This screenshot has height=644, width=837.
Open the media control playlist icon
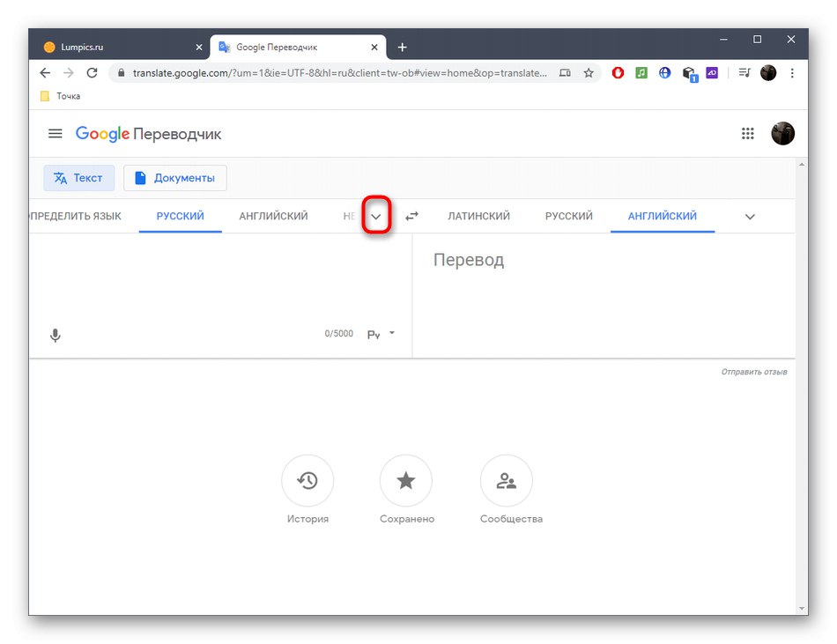pyautogui.click(x=744, y=72)
